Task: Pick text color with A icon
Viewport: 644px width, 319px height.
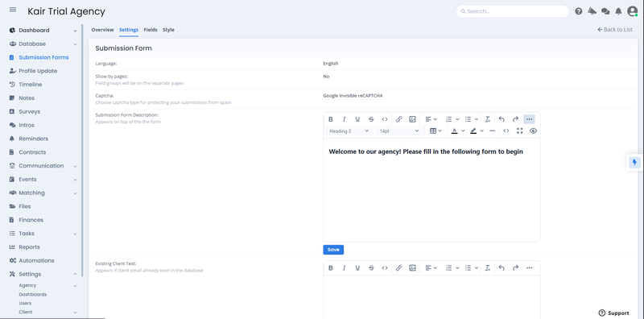Action: [454, 130]
